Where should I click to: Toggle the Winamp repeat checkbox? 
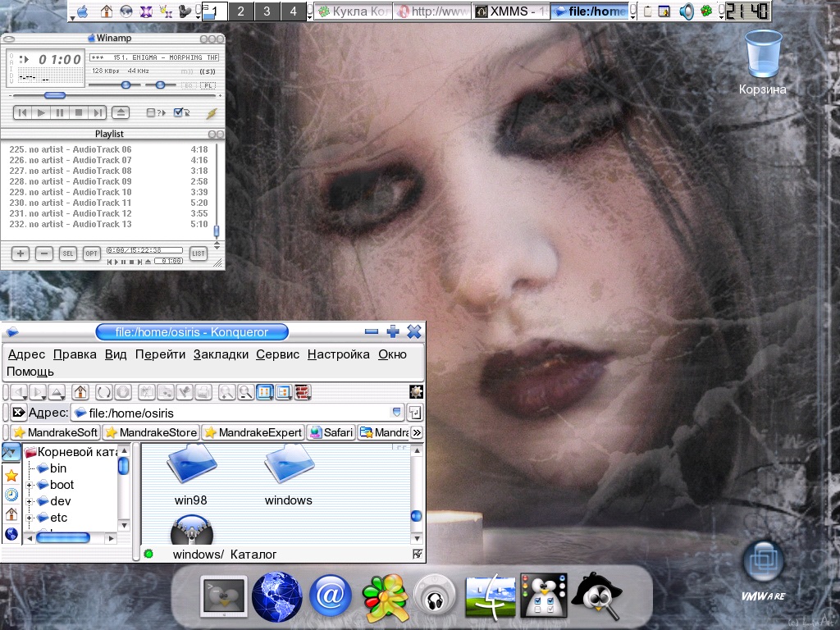point(179,113)
